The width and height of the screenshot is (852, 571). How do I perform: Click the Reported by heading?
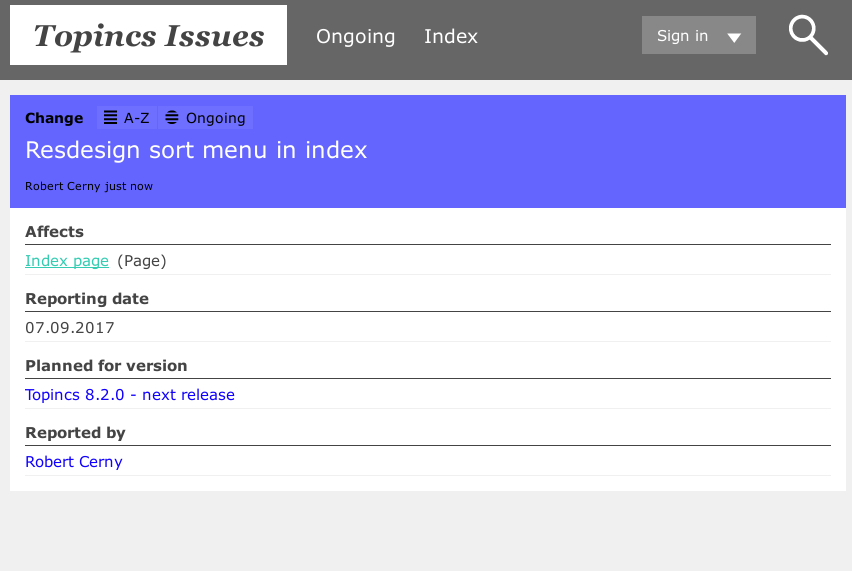tap(75, 433)
